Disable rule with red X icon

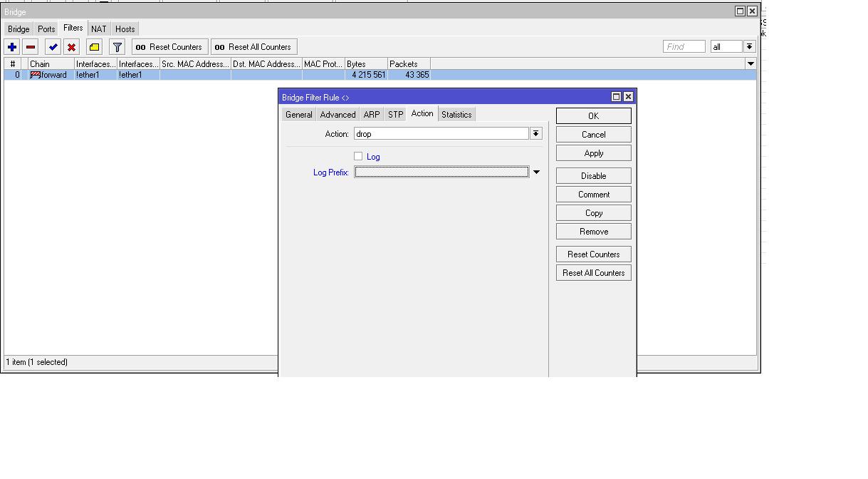coord(71,47)
